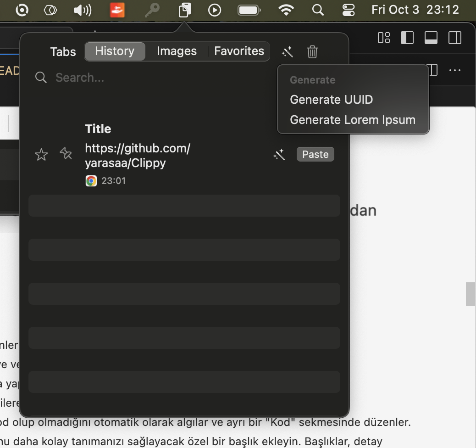
Task: Open the Generate menu via magic wand icon
Action: (x=287, y=52)
